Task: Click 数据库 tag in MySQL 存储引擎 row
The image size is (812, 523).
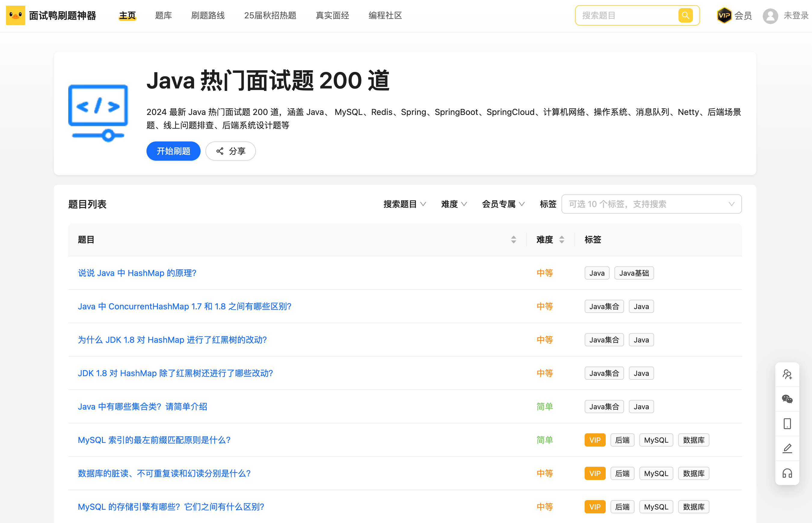Action: [x=693, y=507]
